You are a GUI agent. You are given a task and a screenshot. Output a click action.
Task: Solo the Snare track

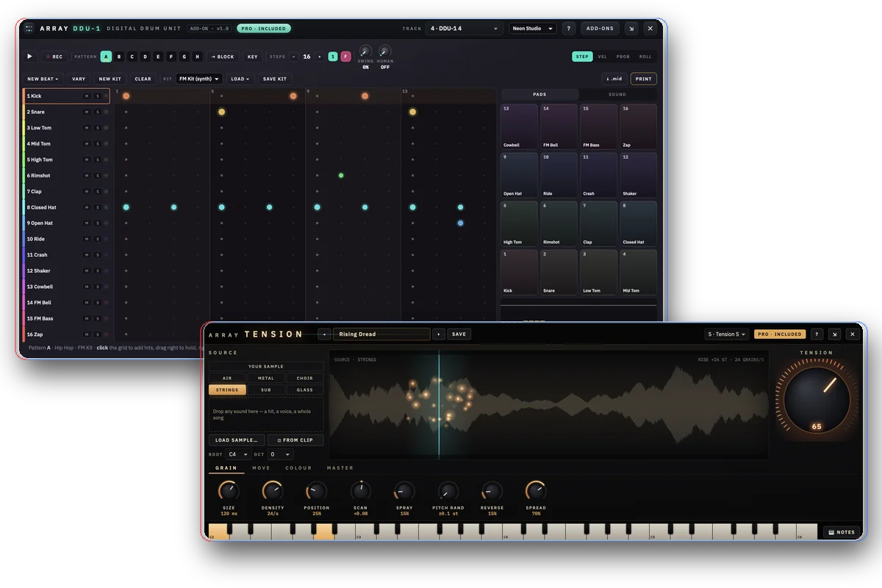click(x=97, y=112)
